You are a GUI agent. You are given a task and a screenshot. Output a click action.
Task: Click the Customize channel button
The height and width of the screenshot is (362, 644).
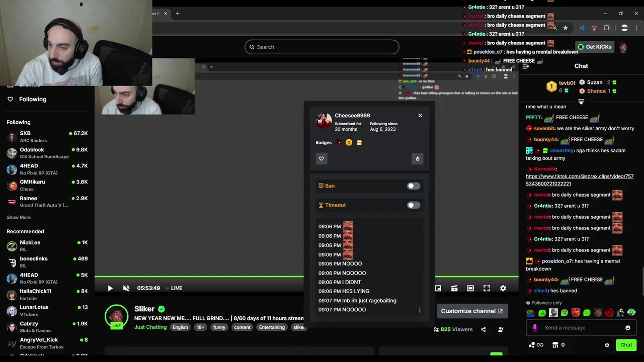point(472,311)
